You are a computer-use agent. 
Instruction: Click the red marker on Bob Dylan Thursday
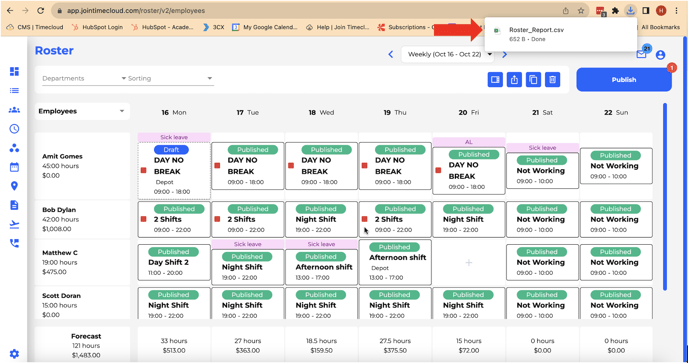click(x=365, y=219)
